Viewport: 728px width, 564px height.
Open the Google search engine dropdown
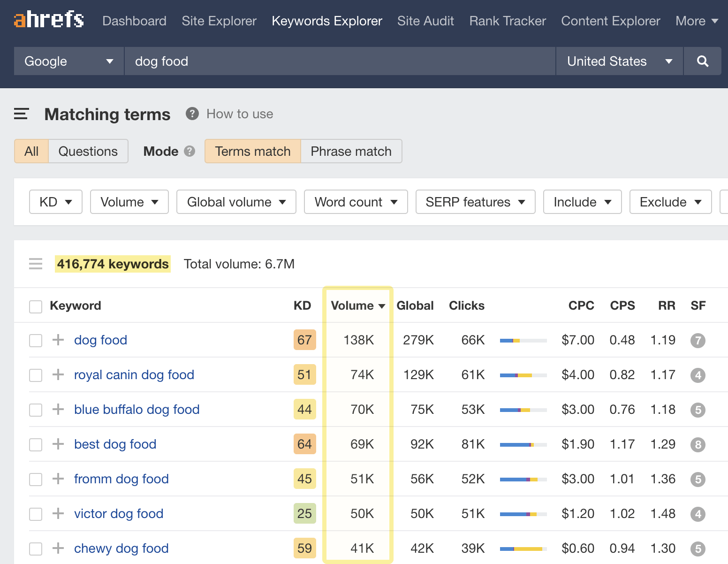(68, 61)
